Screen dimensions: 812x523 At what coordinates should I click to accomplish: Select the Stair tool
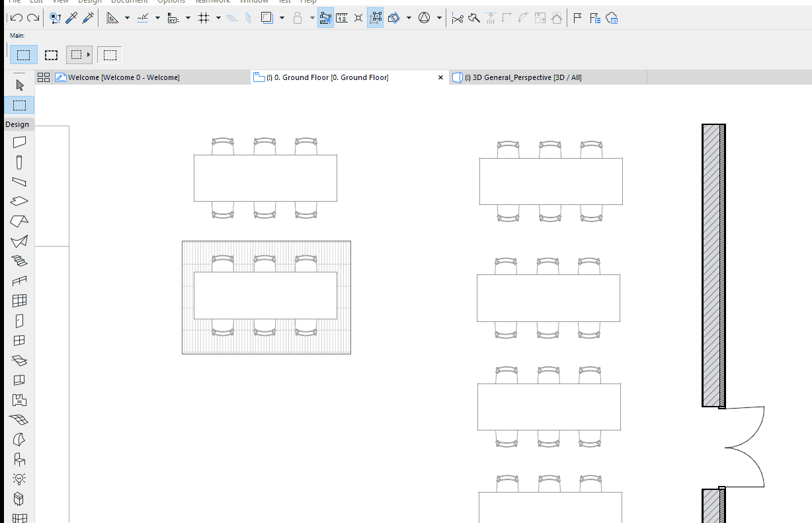pyautogui.click(x=19, y=261)
